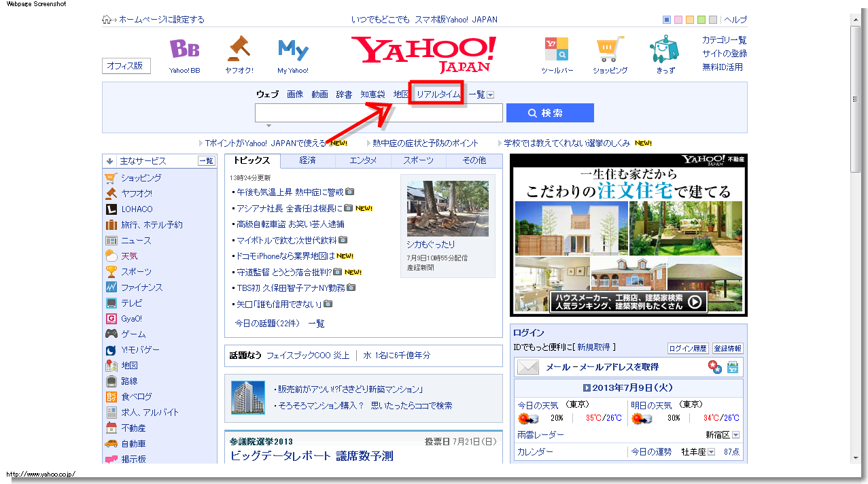
Task: Click the home icon beside ホームページに設定する
Action: click(107, 20)
